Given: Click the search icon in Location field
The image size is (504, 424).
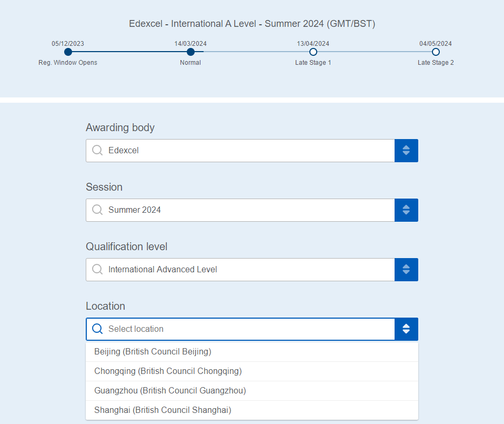Looking at the screenshot, I should click(97, 329).
